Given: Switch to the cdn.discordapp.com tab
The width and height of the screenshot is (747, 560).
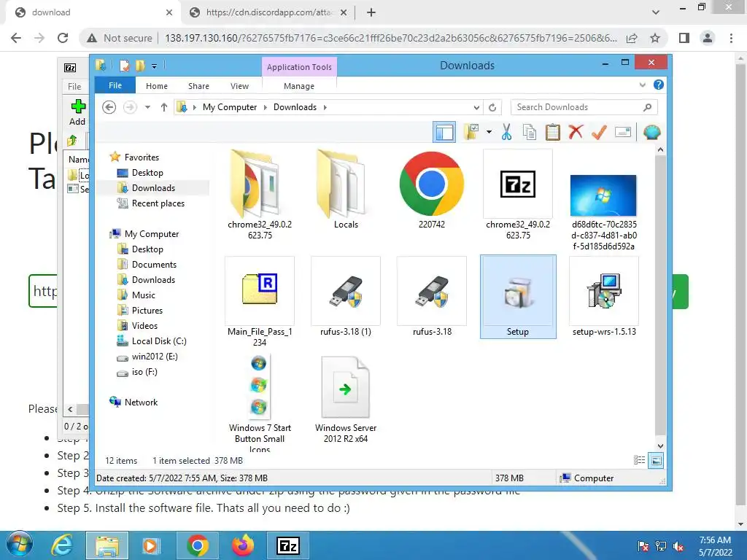Looking at the screenshot, I should pyautogui.click(x=268, y=12).
